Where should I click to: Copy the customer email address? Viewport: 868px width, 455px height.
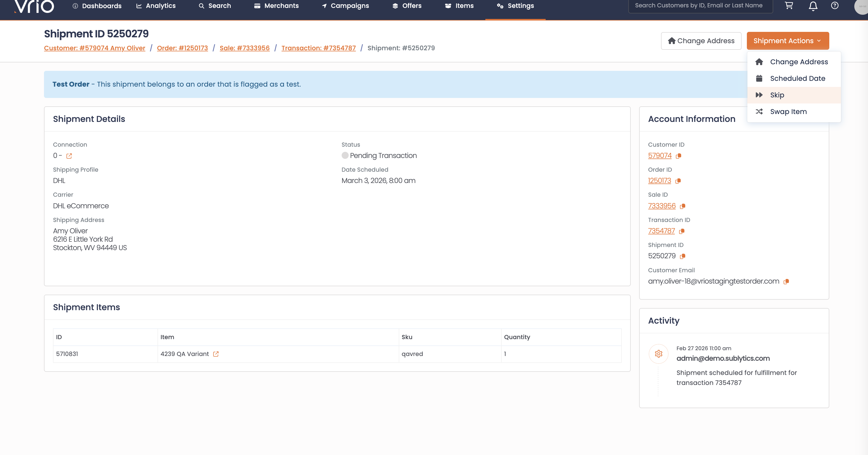[786, 281]
